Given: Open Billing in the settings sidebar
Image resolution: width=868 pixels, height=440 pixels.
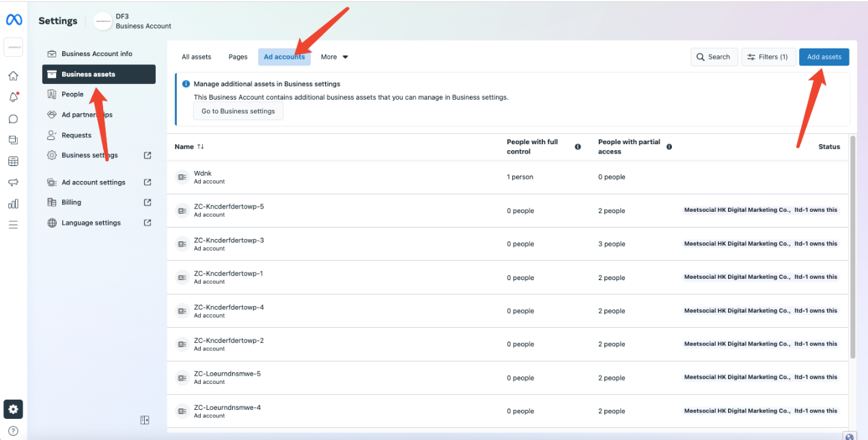Looking at the screenshot, I should coord(71,202).
